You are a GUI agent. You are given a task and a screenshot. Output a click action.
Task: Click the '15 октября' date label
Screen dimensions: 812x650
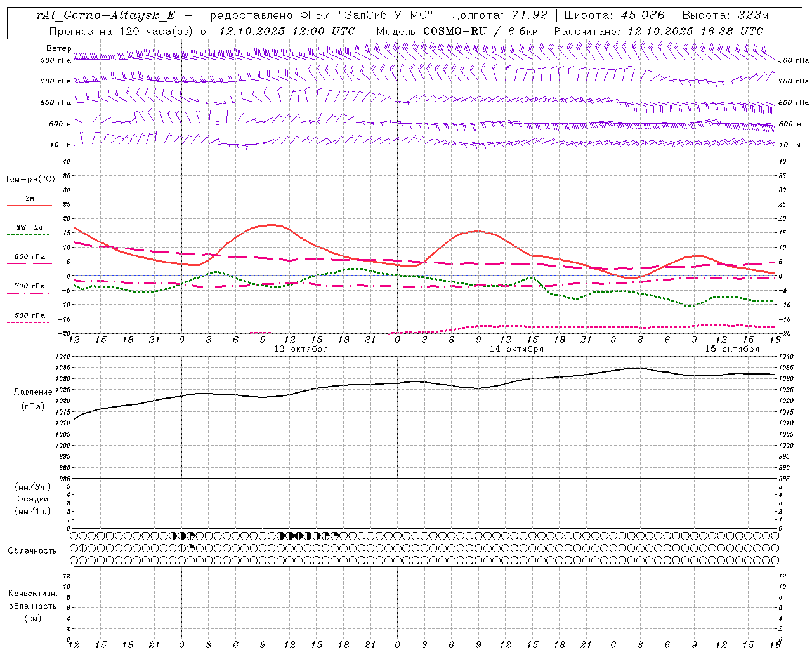(732, 349)
